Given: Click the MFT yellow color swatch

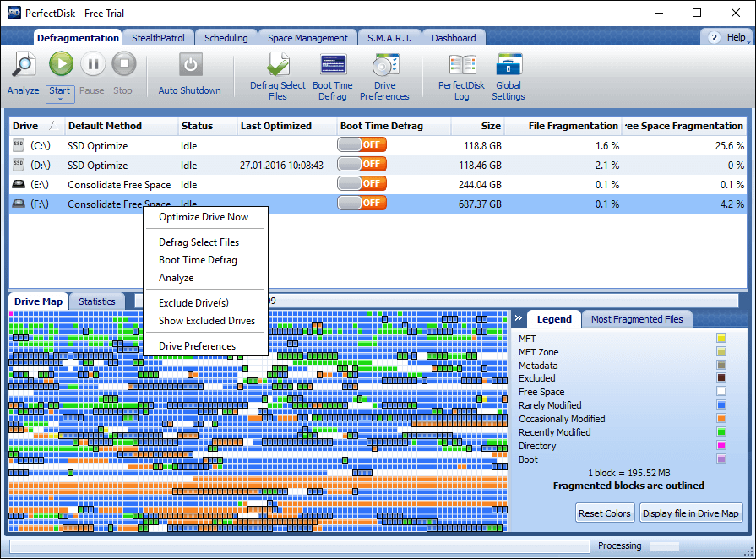Looking at the screenshot, I should (x=721, y=338).
